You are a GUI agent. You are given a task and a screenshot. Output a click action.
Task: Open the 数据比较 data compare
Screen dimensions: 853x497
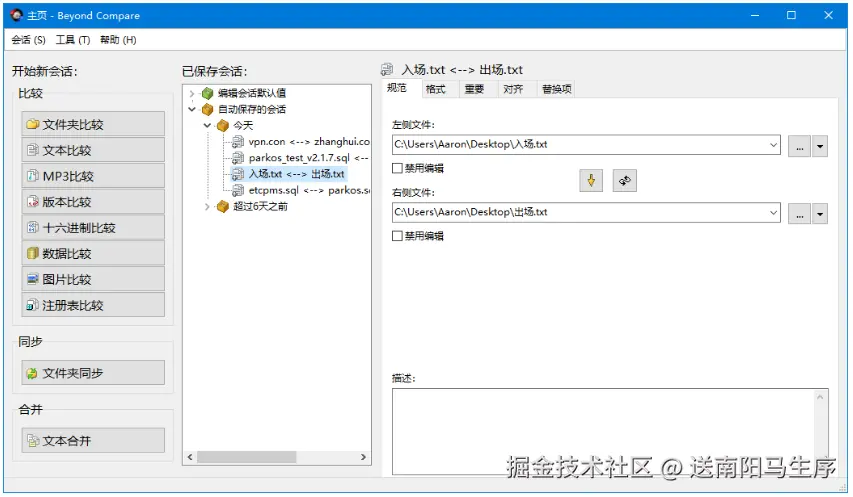pyautogui.click(x=93, y=253)
